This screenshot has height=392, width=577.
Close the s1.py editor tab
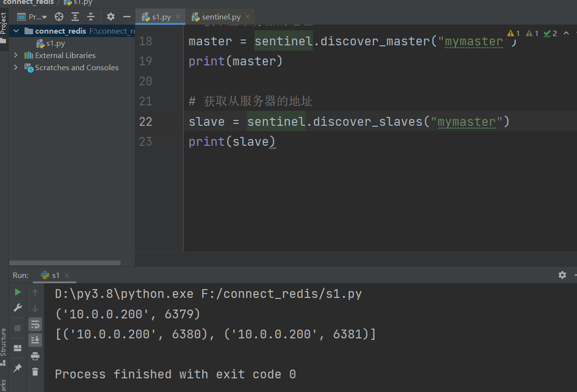click(178, 17)
